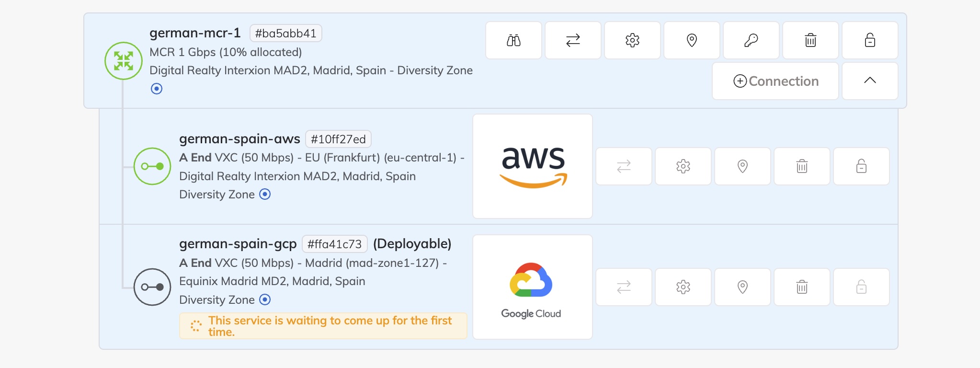This screenshot has width=980, height=368.
Task: Open the settings gear on german-spain-aws
Action: (683, 166)
